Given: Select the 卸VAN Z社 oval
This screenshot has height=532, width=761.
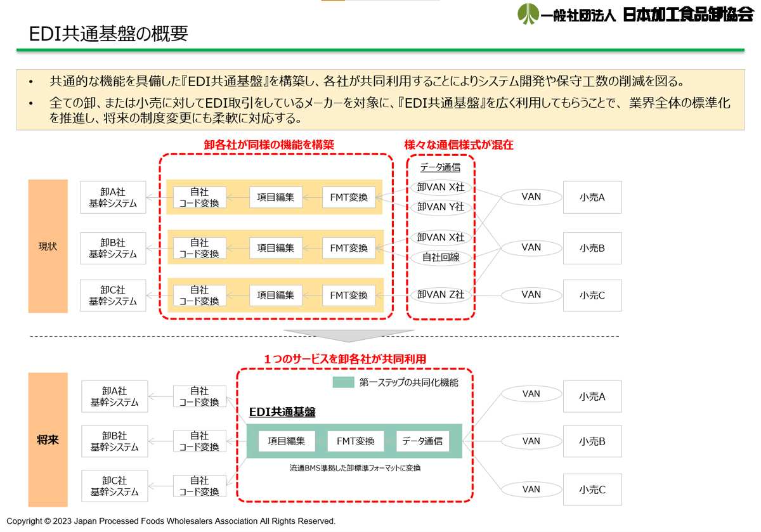Looking at the screenshot, I should click(x=441, y=295).
